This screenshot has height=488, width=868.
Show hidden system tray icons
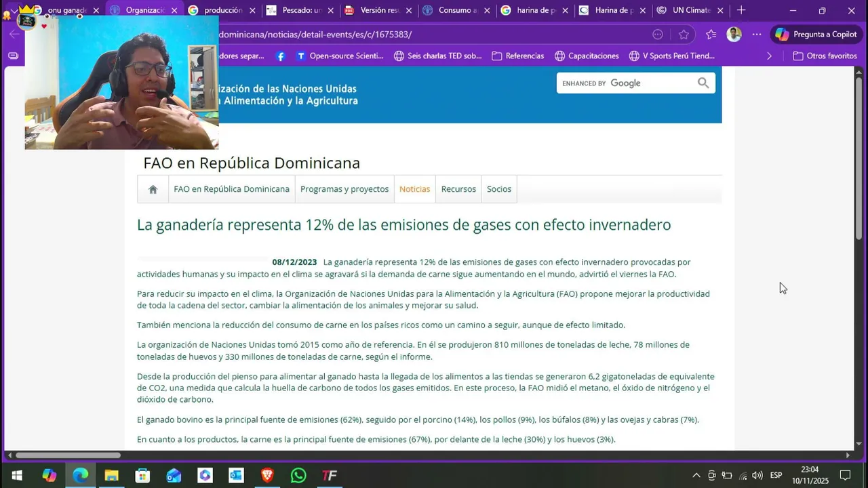pyautogui.click(x=696, y=475)
